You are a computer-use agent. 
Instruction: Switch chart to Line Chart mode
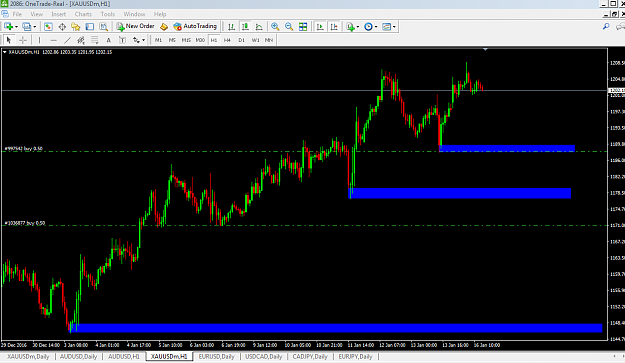tap(259, 27)
